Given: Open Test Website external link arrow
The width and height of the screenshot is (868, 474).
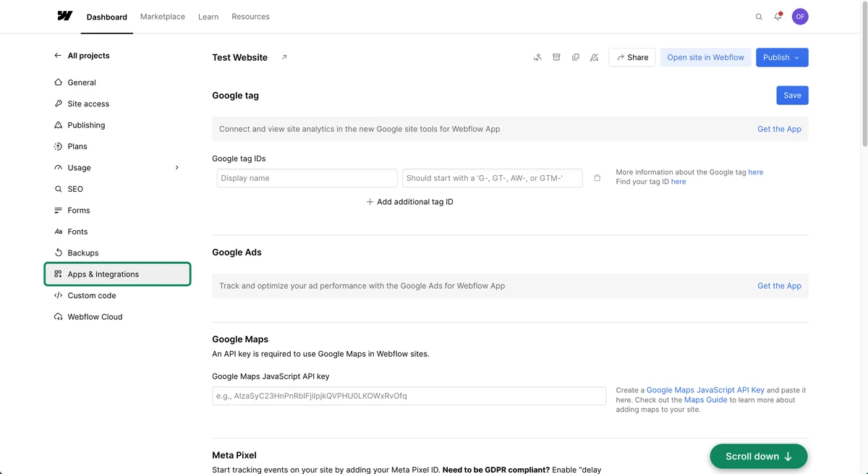Looking at the screenshot, I should (x=284, y=57).
